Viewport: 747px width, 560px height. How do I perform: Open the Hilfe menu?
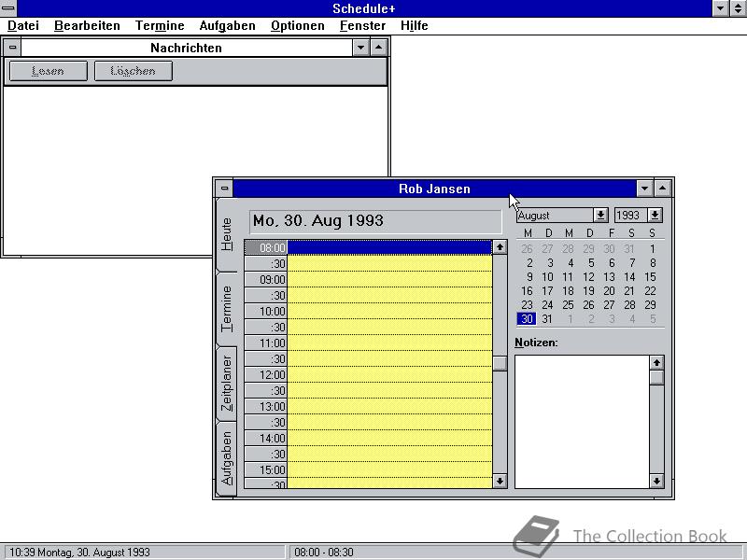414,26
